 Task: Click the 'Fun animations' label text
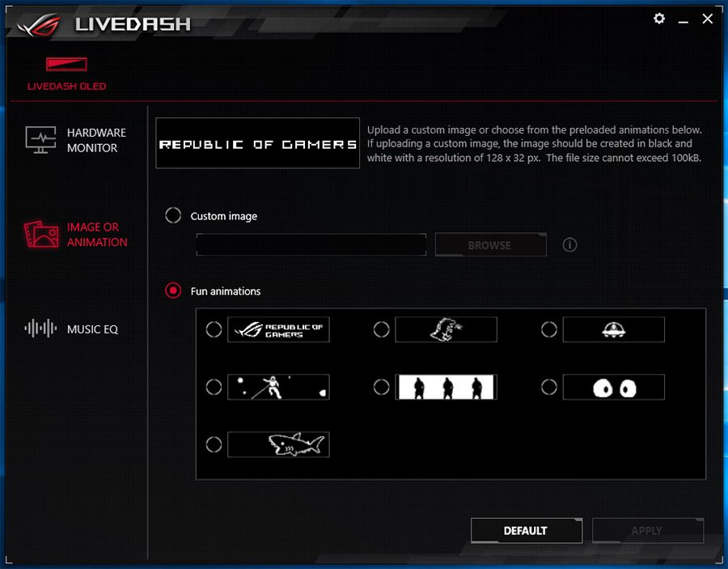(x=226, y=291)
